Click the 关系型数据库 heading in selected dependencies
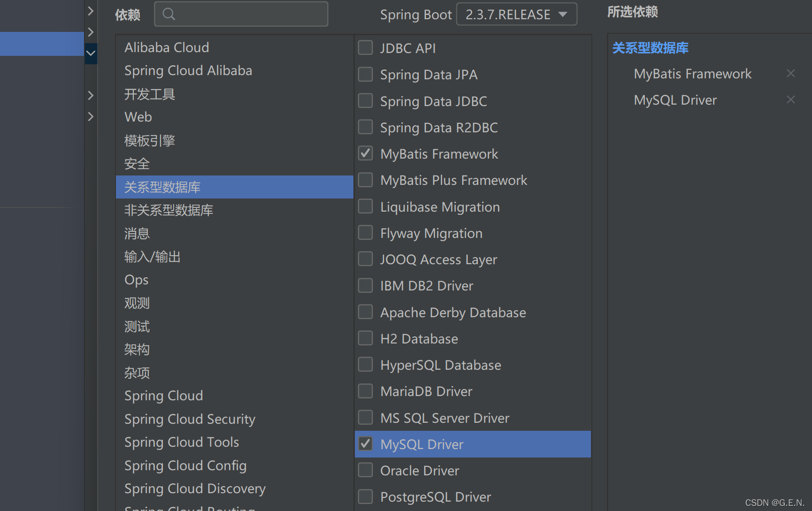The height and width of the screenshot is (511, 812). click(650, 48)
